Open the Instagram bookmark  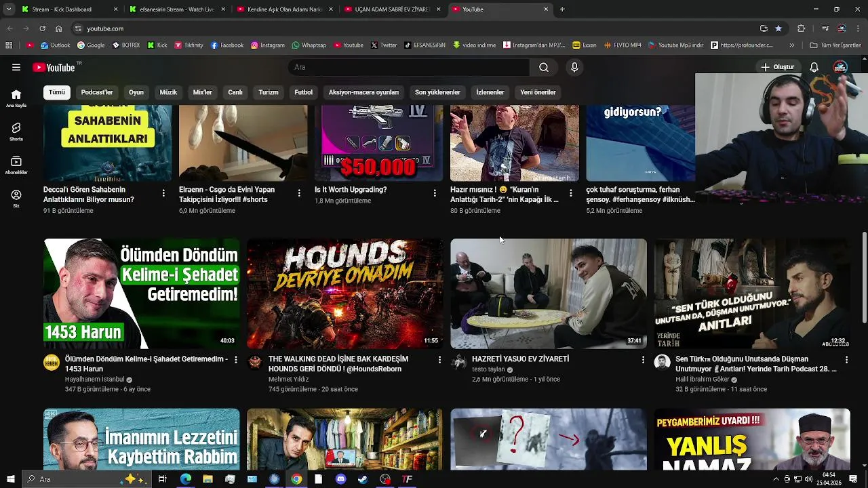[x=267, y=45]
